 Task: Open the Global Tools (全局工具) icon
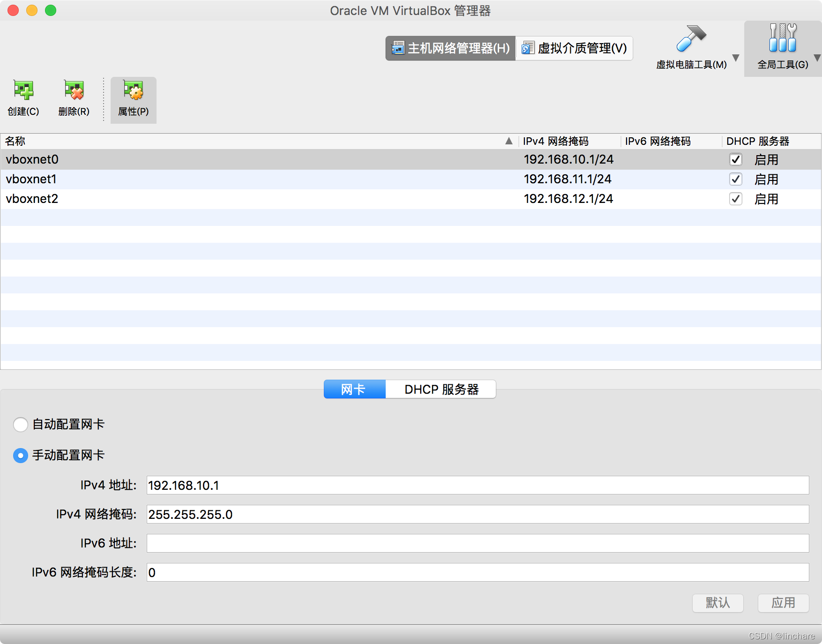pos(783,37)
